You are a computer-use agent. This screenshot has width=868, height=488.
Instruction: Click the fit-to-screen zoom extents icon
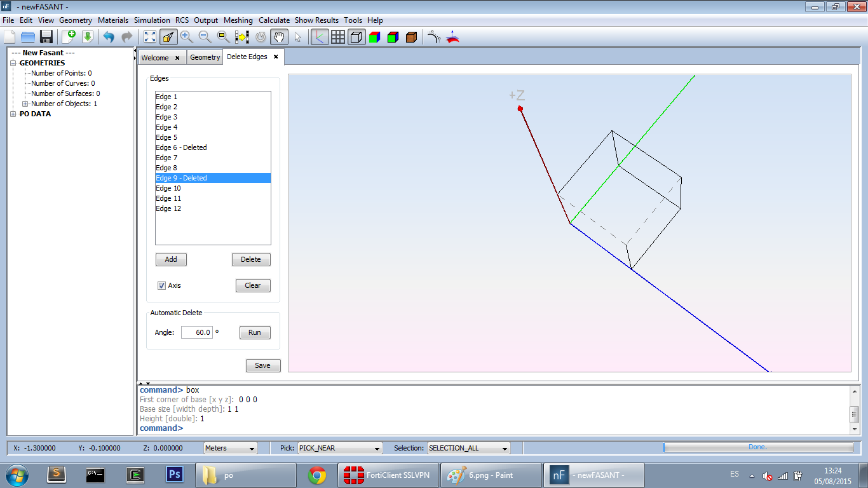(x=150, y=37)
